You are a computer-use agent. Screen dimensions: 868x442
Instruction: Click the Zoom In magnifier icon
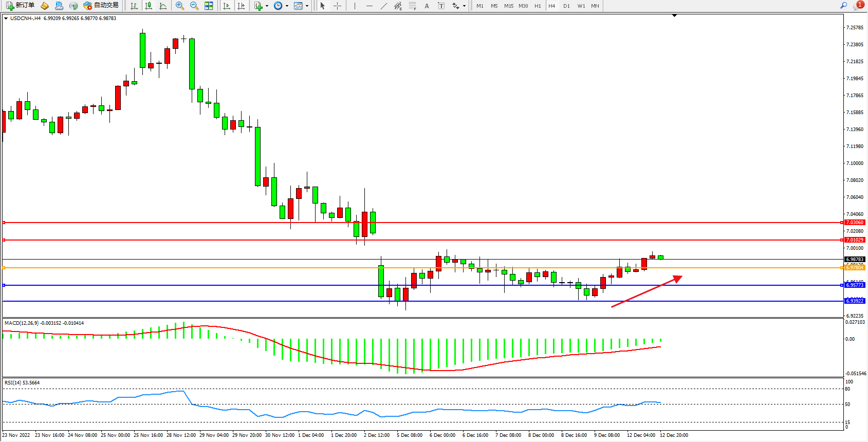click(x=180, y=6)
